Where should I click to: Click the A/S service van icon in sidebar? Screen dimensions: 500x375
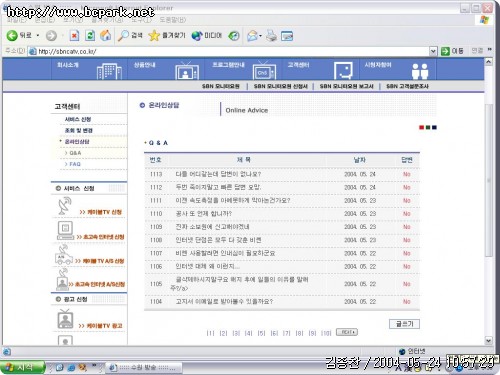[64, 255]
